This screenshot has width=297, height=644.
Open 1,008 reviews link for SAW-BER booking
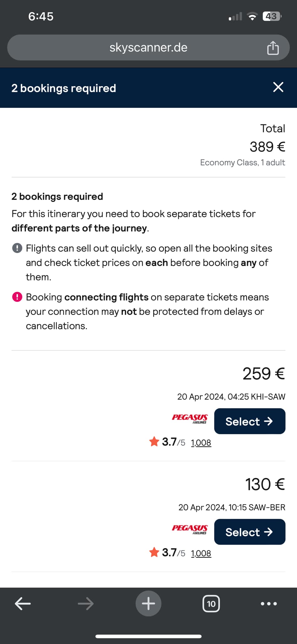[201, 553]
